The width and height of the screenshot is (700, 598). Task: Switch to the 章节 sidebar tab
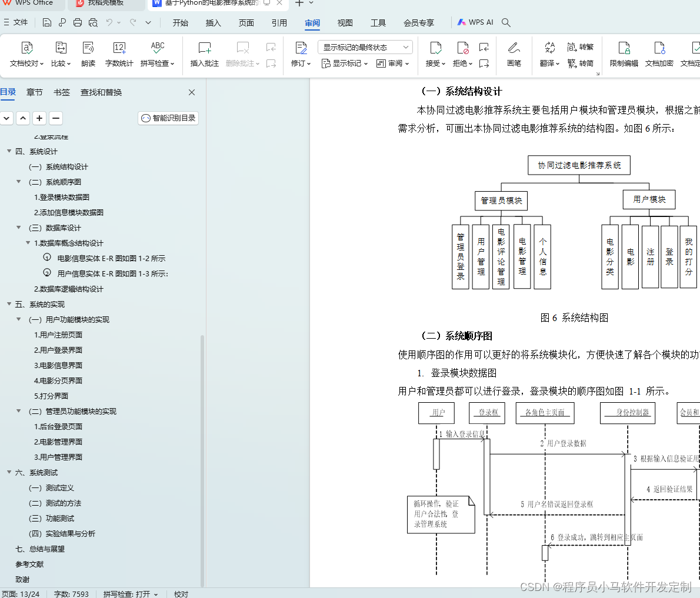click(x=34, y=92)
